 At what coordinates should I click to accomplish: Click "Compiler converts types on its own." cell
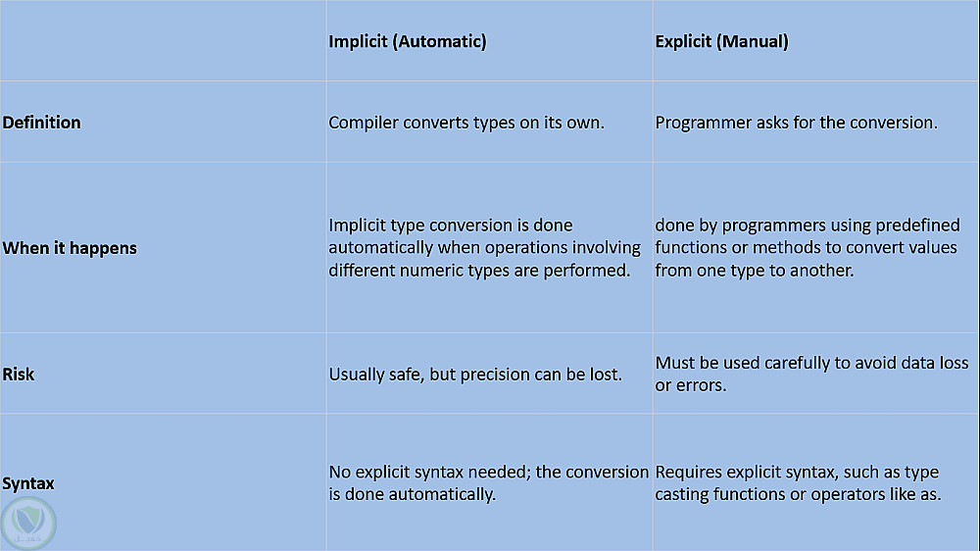(466, 123)
